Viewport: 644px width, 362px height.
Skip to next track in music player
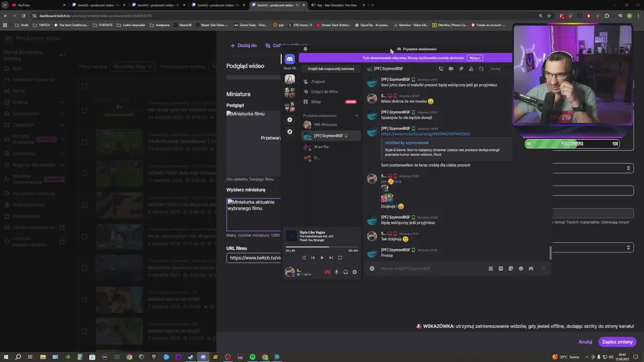click(x=331, y=258)
